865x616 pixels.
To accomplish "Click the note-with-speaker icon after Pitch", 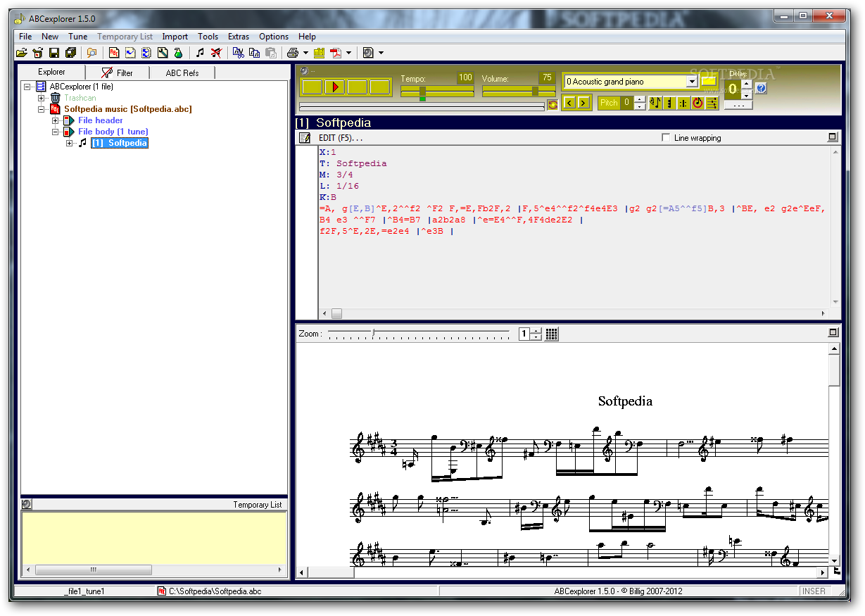I will point(655,103).
